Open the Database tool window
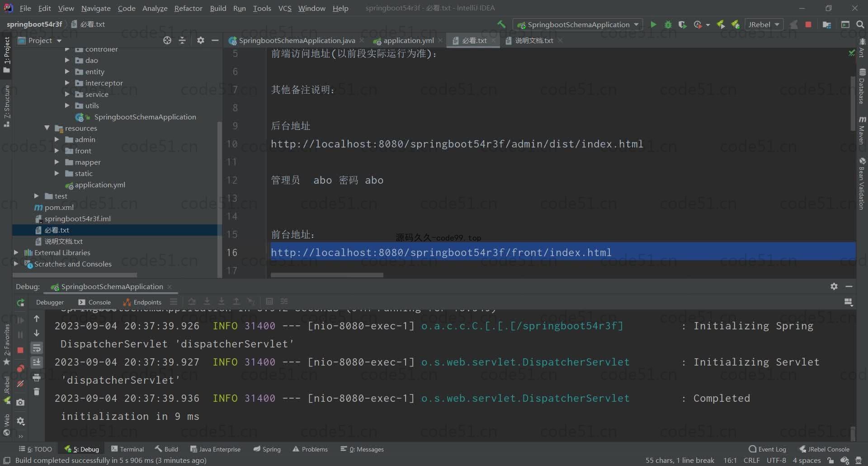Screen dimensions: 868x466 coord(862,86)
